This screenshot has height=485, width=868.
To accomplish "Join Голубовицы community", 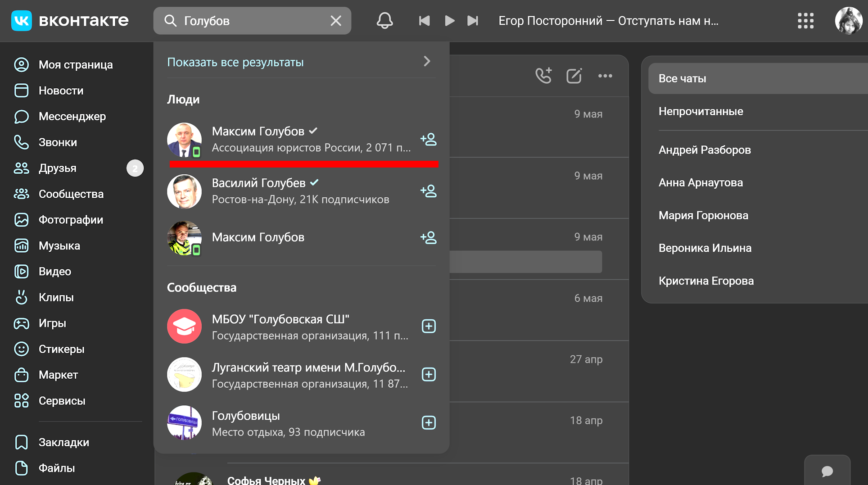I will click(x=429, y=422).
